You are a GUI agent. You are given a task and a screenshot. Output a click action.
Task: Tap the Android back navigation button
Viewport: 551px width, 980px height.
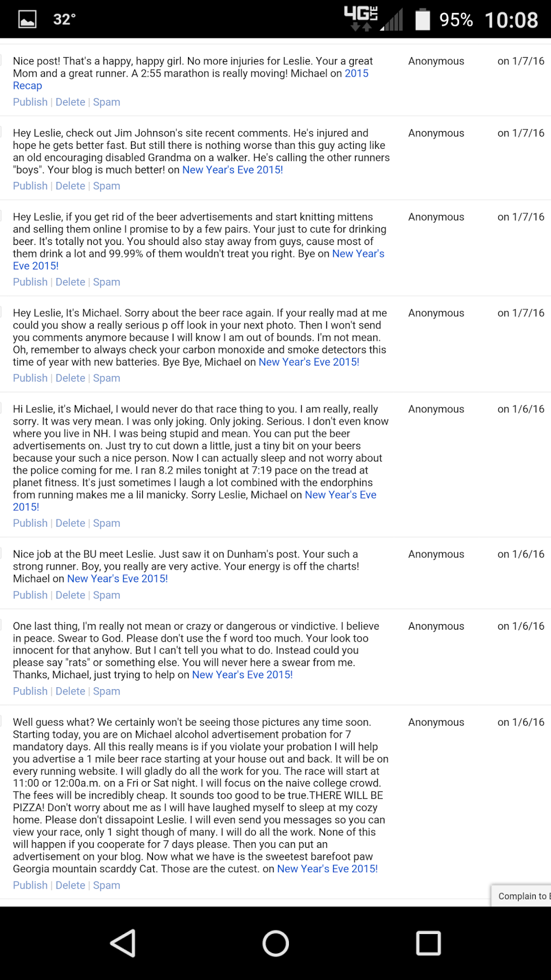tap(123, 943)
